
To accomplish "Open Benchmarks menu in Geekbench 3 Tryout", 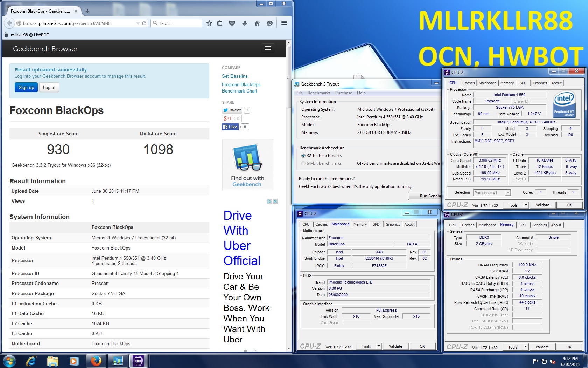I will point(319,93).
